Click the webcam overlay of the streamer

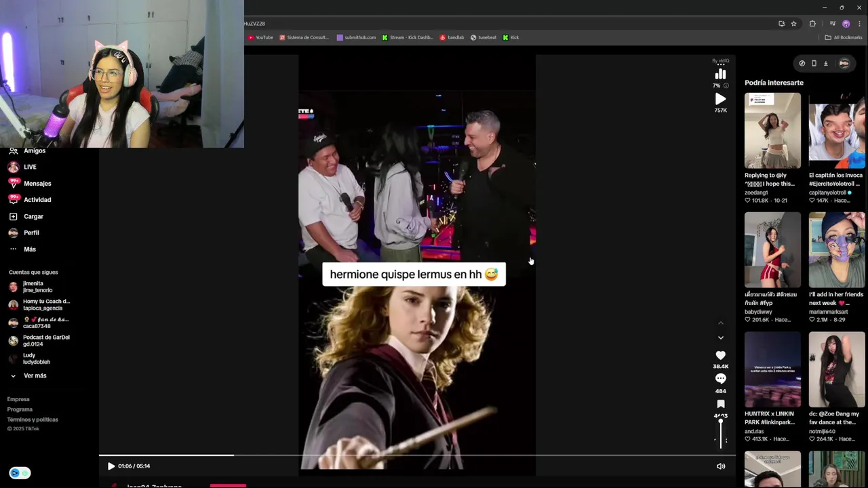(x=122, y=74)
